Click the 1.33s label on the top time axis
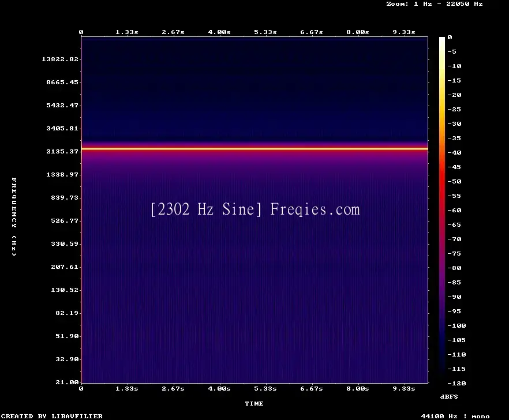The width and height of the screenshot is (509, 420). click(127, 32)
